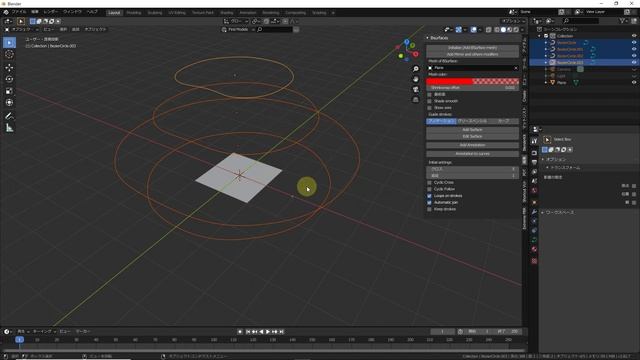640x360 pixels.
Task: Open the Output properties tab icon
Action: [534, 162]
